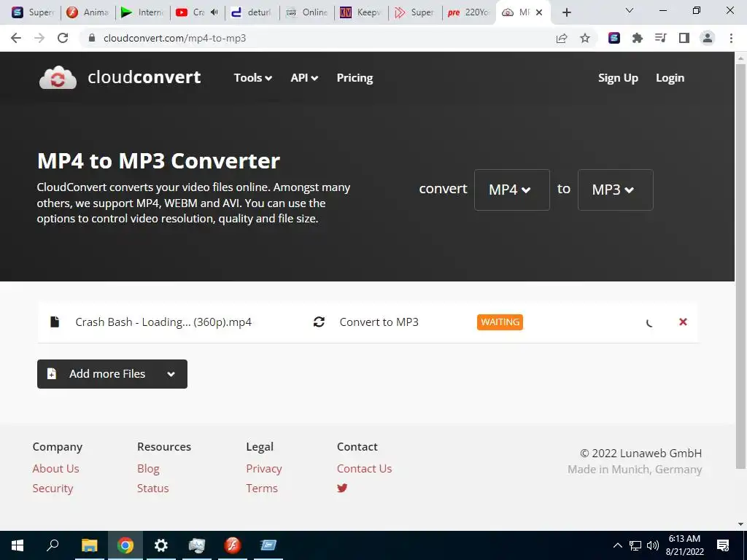
Task: Switch to the Online tab
Action: 307,12
